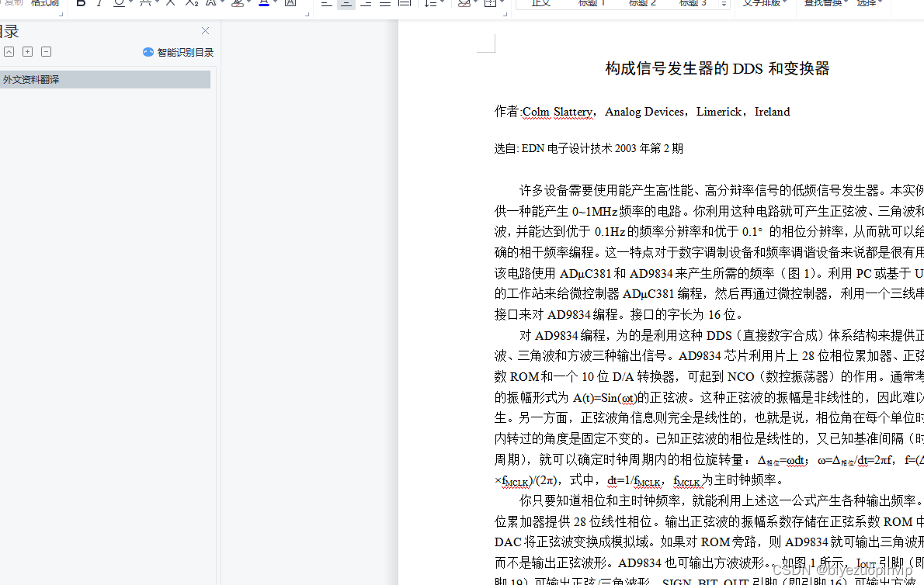This screenshot has width=924, height=585.
Task: Expand all headings in outline panel
Action: tap(28, 52)
